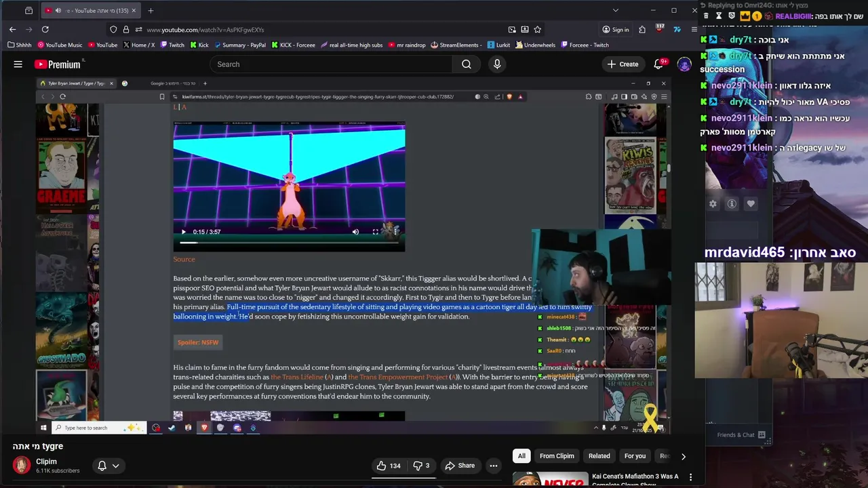868x488 pixels.
Task: Open the Clipim channel avatar
Action: pos(22,466)
